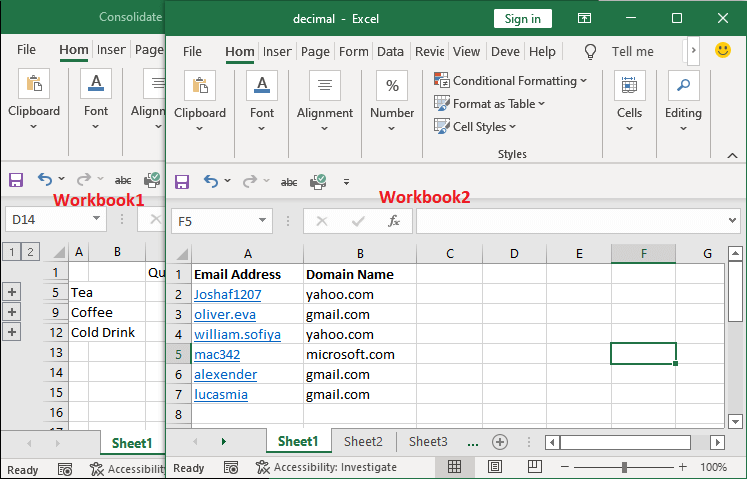Click Spelling abc icon in Workbook2 toolbar
This screenshot has height=479, width=747.
(x=289, y=182)
